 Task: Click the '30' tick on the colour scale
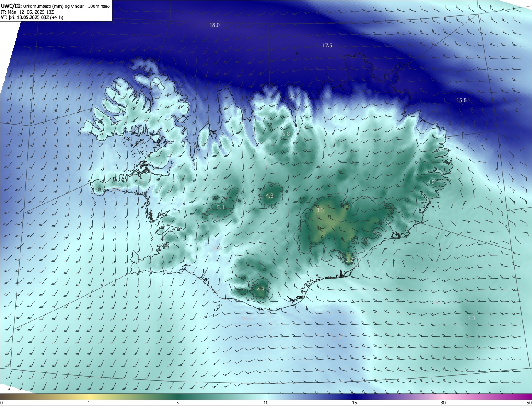click(x=443, y=403)
